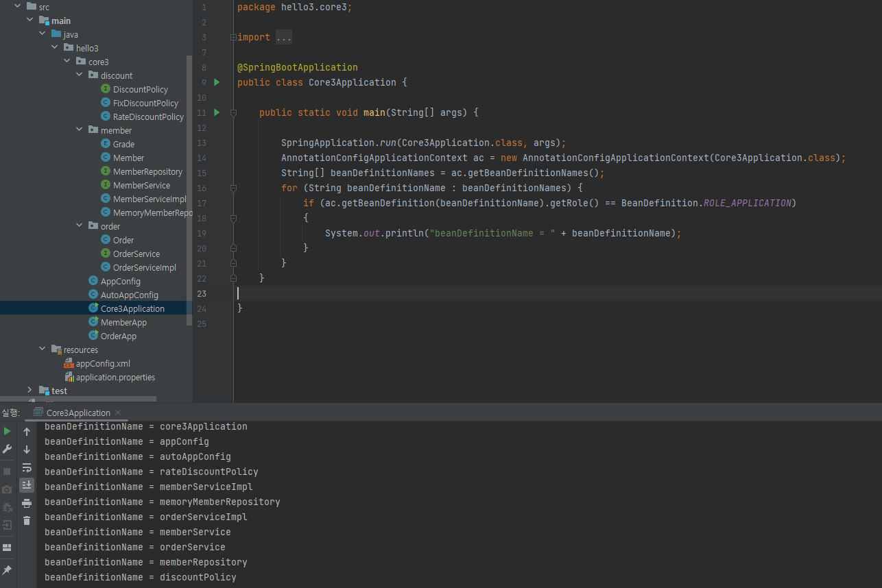
Task: Fold the main method at line 11
Action: coord(234,112)
